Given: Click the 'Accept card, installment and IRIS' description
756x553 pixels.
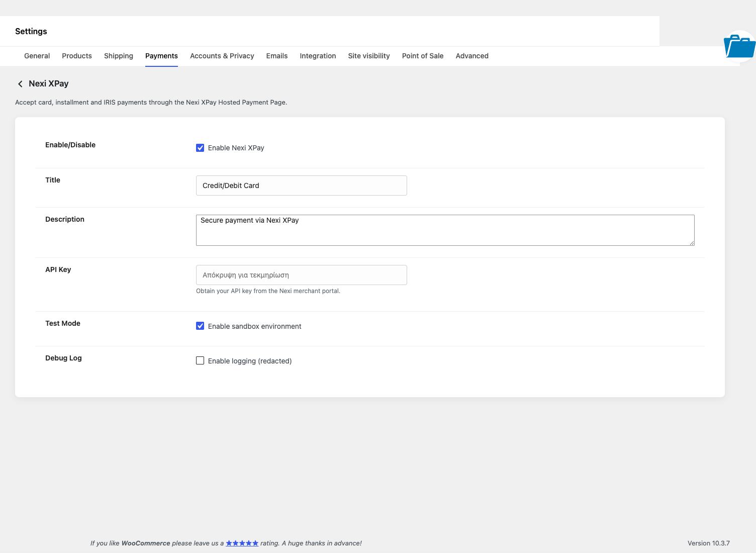Looking at the screenshot, I should point(151,102).
